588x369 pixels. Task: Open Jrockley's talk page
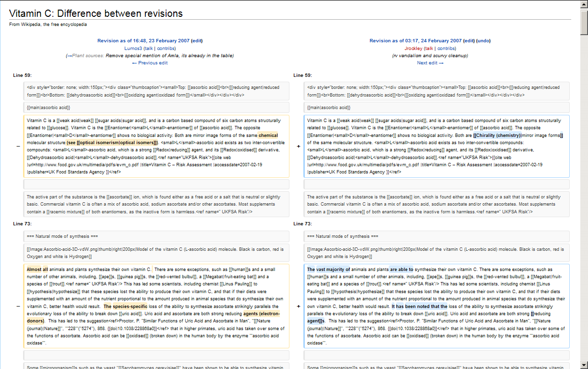pos(429,49)
